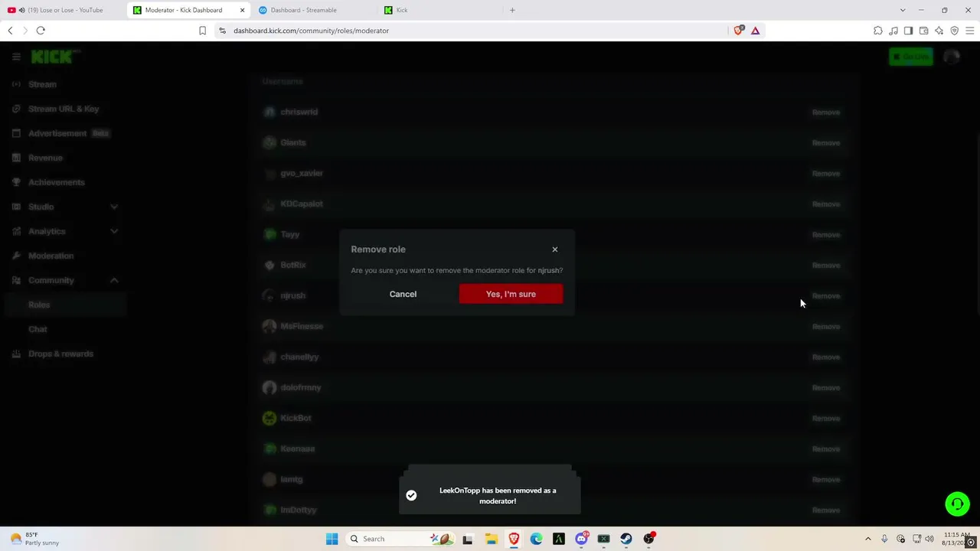View site information beside the URL
Viewport: 980px width, 551px height.
222,31
